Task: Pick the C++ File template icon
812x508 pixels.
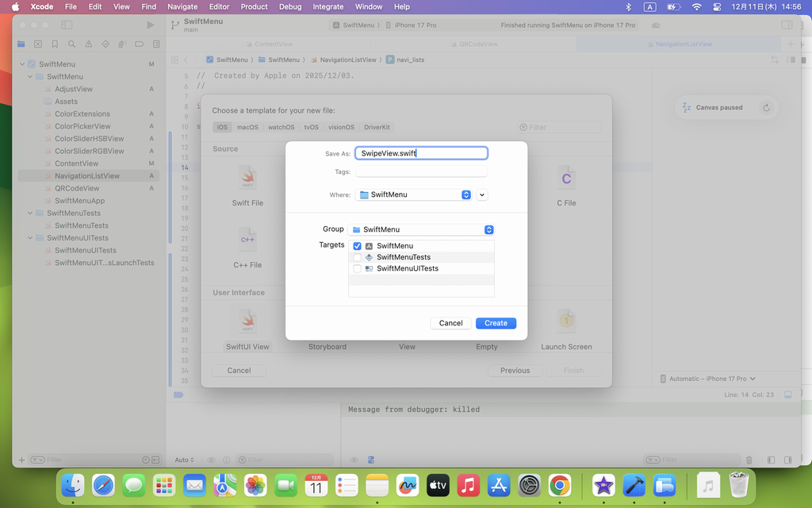Action: (x=247, y=239)
